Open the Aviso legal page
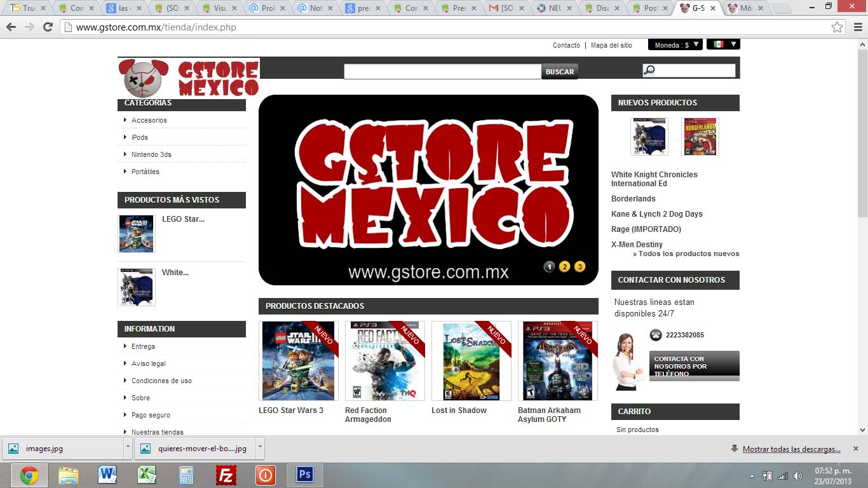Viewport: 868px width, 488px height. click(149, 363)
